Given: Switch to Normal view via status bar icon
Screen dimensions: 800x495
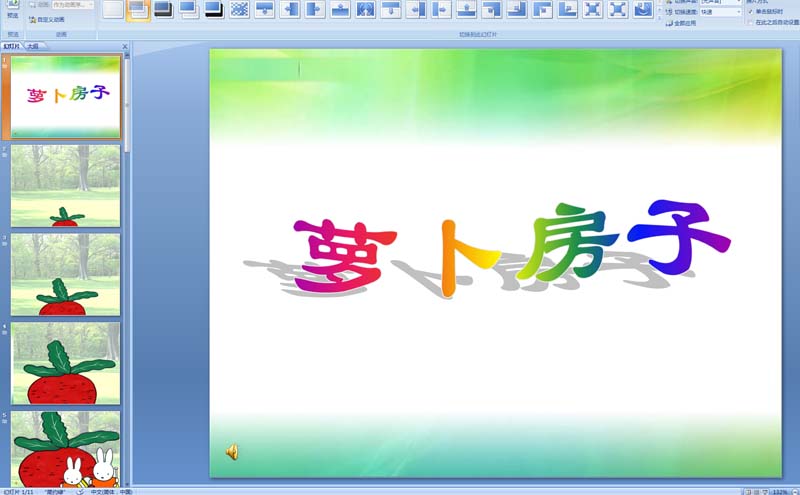Looking at the screenshot, I should 748,492.
